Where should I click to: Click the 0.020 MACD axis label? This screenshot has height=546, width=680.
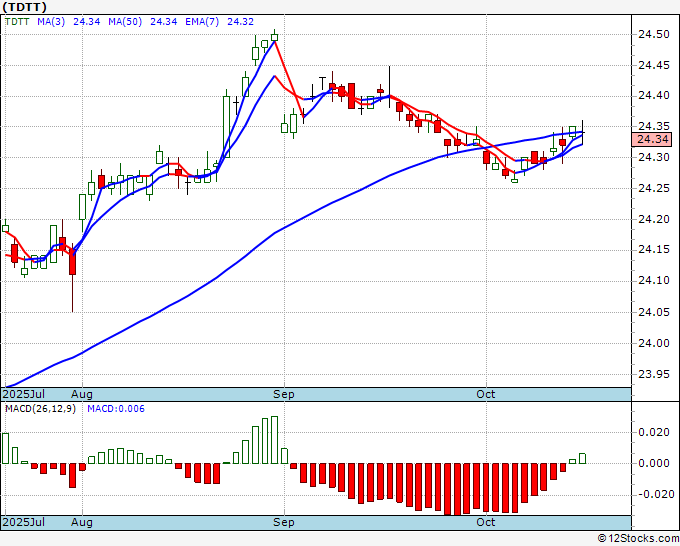[654, 432]
